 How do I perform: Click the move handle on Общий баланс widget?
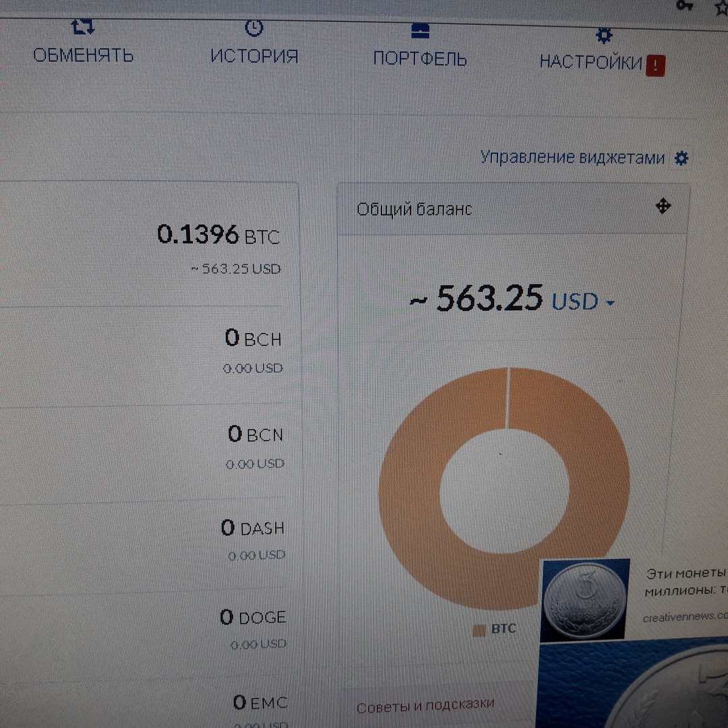pos(663,206)
